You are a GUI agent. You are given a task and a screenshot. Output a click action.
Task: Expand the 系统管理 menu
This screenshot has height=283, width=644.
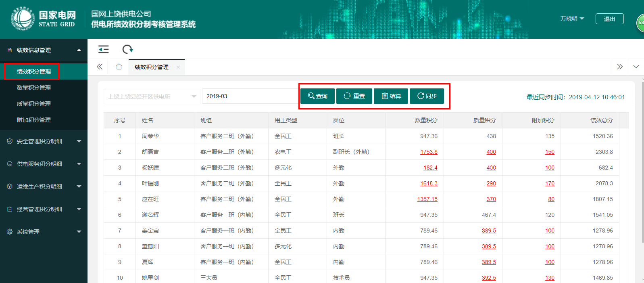pos(79,232)
